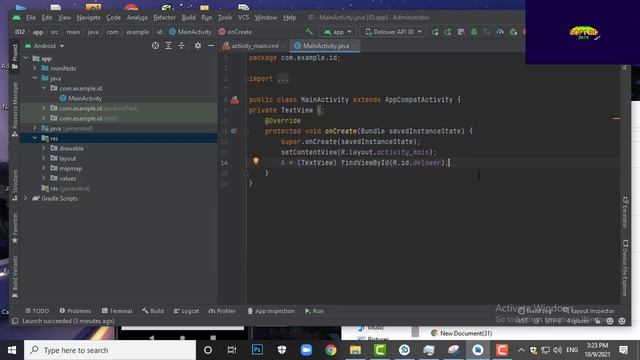
Task: Open Photoshop from the taskbar
Action: [x=257, y=350]
